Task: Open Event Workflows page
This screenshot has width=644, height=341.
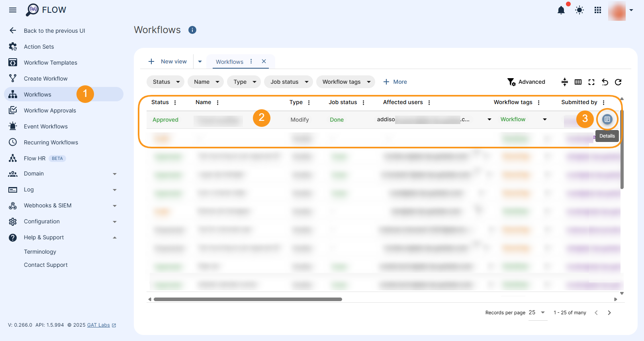Action: pyautogui.click(x=46, y=126)
